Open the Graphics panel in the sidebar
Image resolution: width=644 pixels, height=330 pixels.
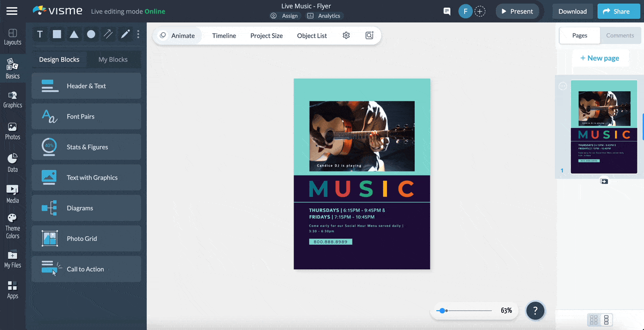click(x=13, y=98)
